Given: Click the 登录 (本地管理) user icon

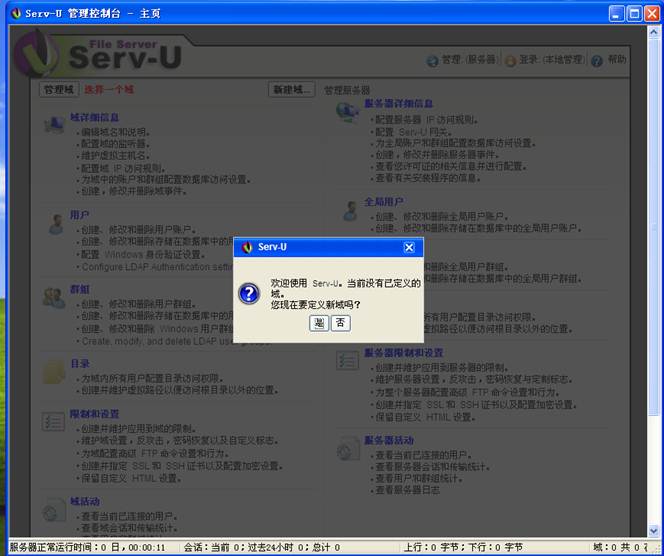Looking at the screenshot, I should [510, 61].
